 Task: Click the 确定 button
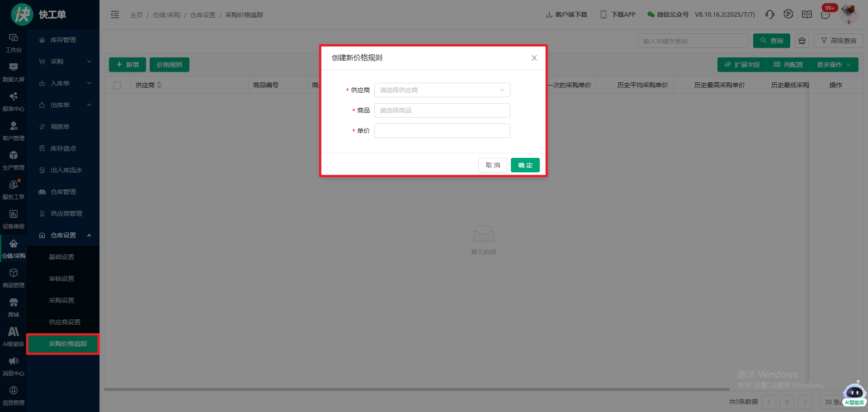(525, 165)
